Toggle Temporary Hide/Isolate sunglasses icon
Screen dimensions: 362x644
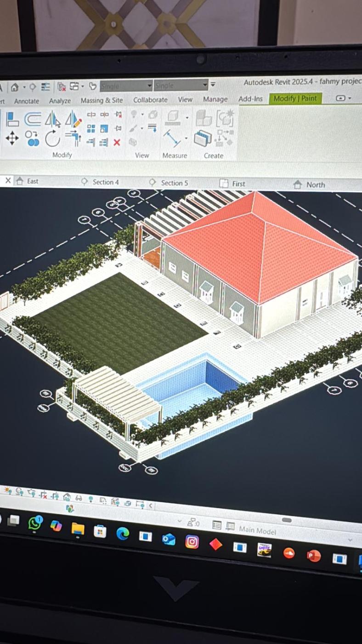[x=79, y=498]
